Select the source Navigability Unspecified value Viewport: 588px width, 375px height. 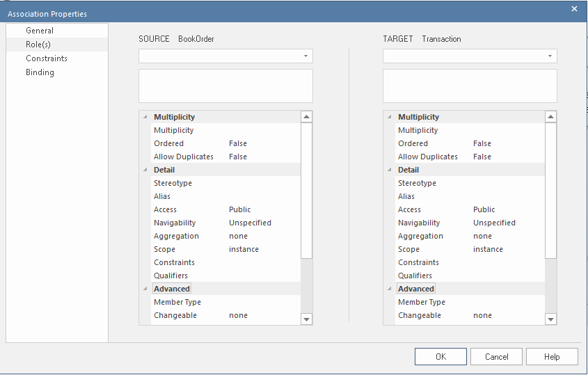click(250, 223)
